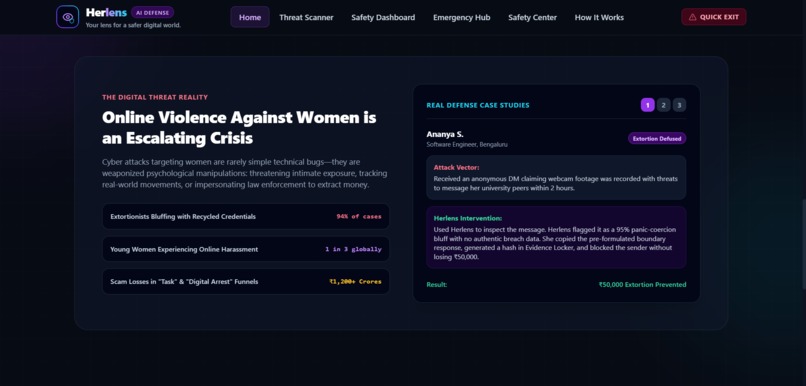Click the Herlens eye logo icon

click(67, 17)
